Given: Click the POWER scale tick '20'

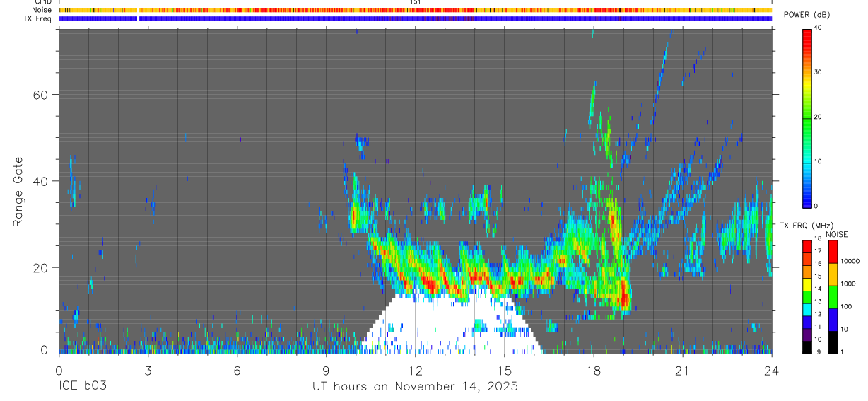Looking at the screenshot, I should [x=819, y=117].
